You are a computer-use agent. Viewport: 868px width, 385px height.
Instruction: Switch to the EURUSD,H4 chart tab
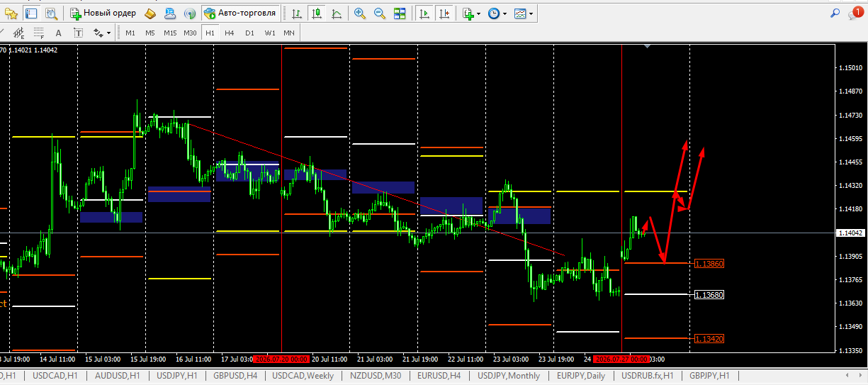click(439, 376)
